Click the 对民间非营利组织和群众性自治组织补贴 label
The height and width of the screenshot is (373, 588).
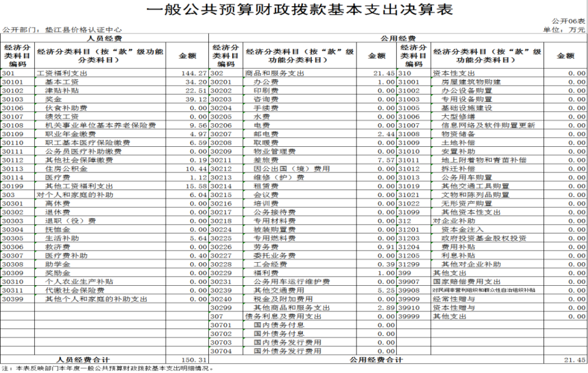pos(484,290)
